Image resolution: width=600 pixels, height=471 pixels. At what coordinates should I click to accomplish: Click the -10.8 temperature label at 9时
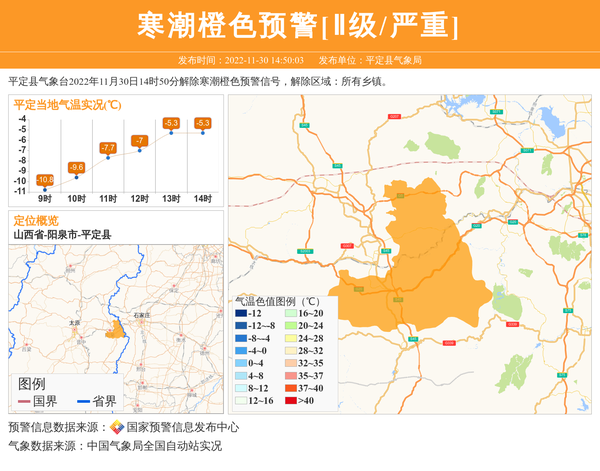tap(45, 180)
